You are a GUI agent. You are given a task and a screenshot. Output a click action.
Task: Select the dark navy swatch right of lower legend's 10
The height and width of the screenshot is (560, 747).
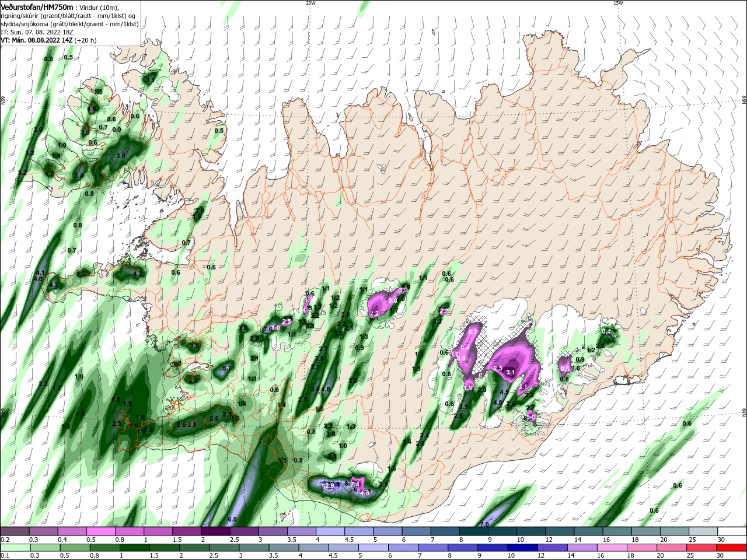[x=522, y=548]
